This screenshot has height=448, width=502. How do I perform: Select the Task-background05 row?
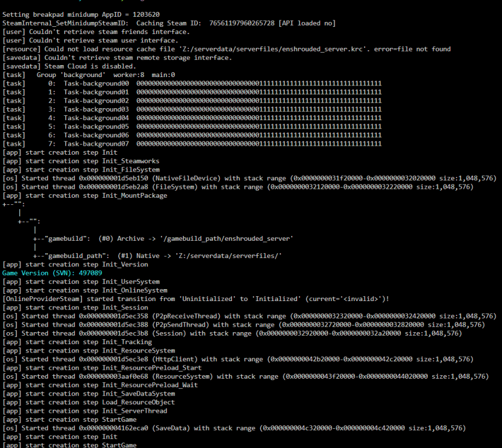click(x=192, y=127)
